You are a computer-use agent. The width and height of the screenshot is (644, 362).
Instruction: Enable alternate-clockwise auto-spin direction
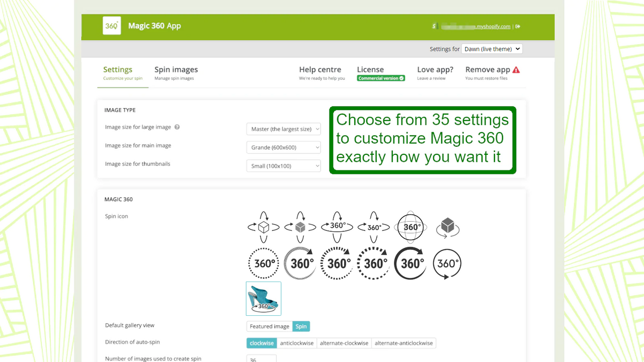(344, 343)
